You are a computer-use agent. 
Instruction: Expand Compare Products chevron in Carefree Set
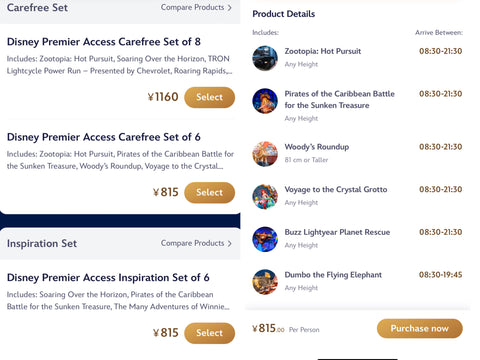(x=229, y=8)
